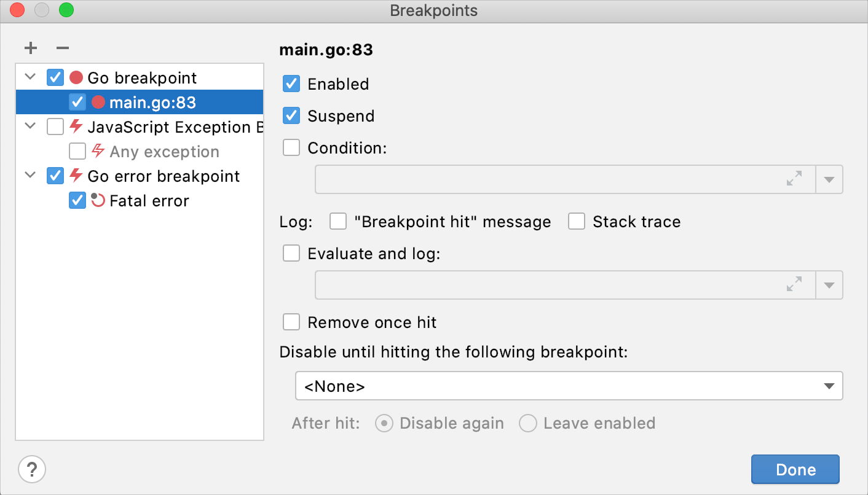
Task: Click the red circle icon beside main.go:83
Action: (98, 102)
